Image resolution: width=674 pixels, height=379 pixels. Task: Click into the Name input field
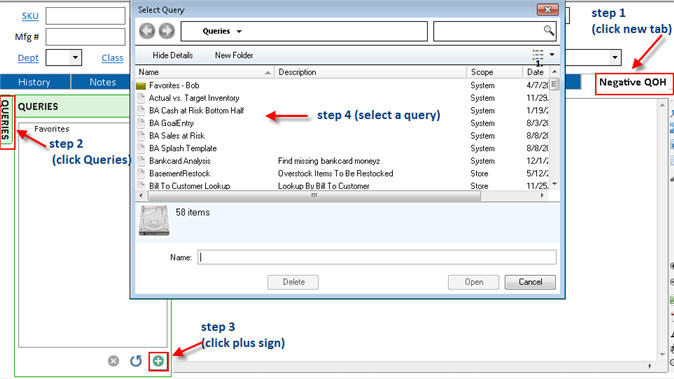(377, 257)
